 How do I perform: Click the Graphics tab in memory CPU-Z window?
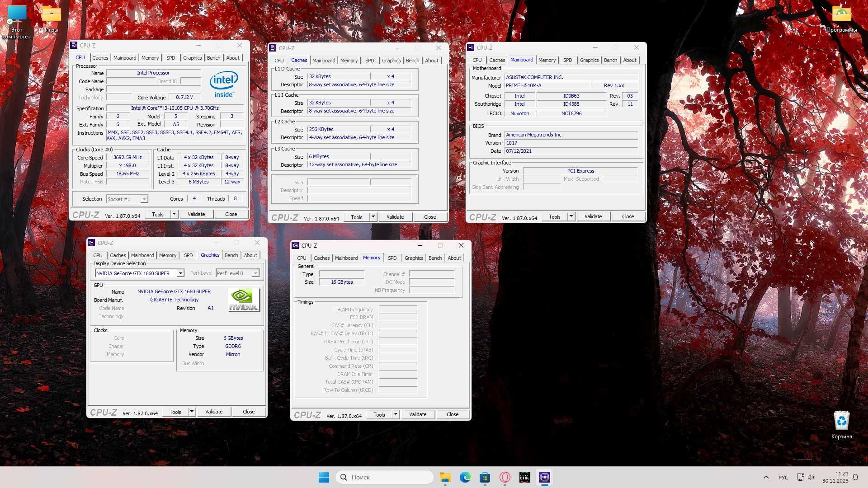coord(413,258)
